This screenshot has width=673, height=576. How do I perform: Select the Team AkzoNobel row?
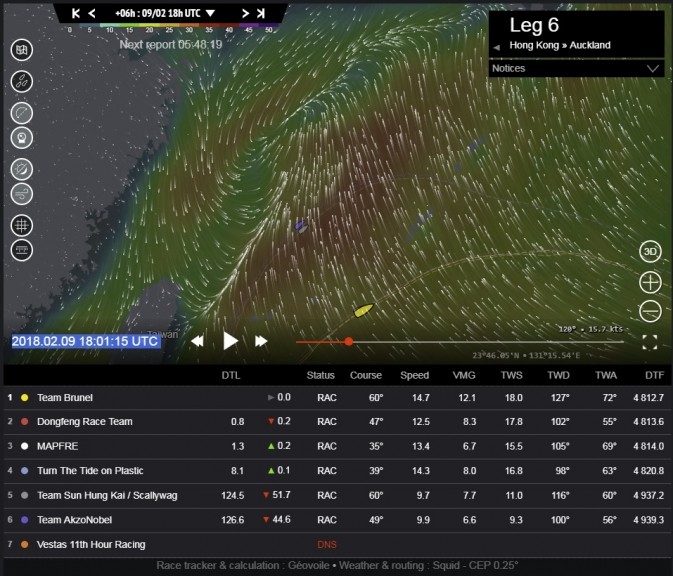point(336,520)
